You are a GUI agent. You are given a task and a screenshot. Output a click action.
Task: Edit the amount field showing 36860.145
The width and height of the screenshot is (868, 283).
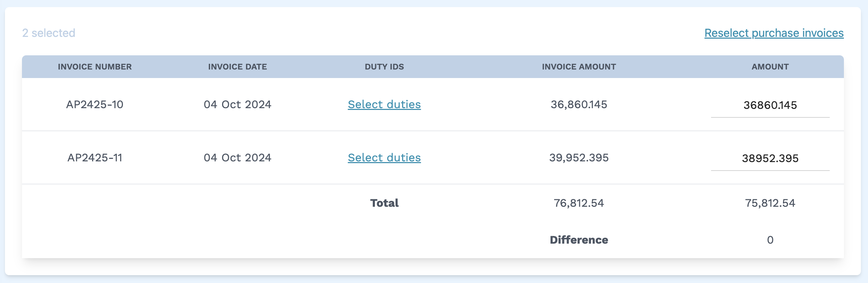point(770,105)
